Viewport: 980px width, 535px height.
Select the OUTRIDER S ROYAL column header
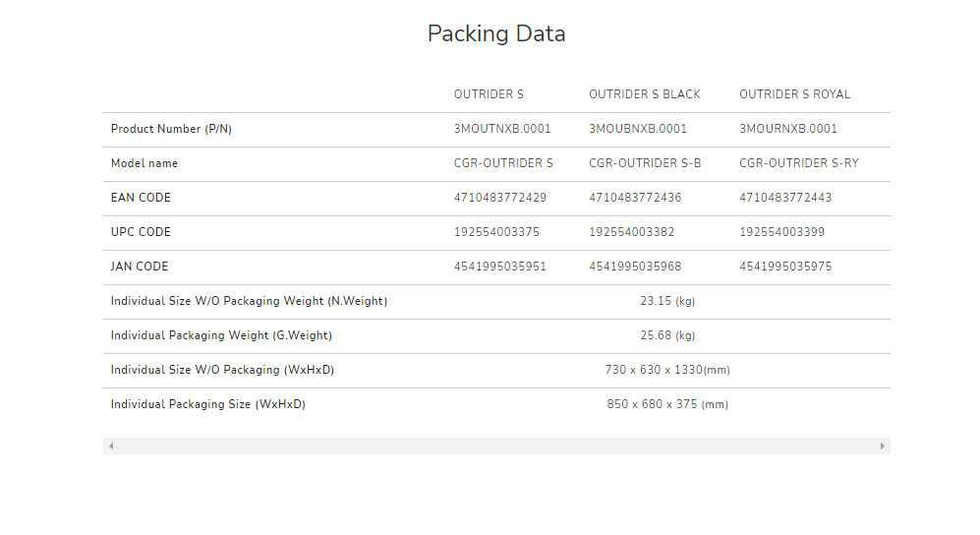795,94
